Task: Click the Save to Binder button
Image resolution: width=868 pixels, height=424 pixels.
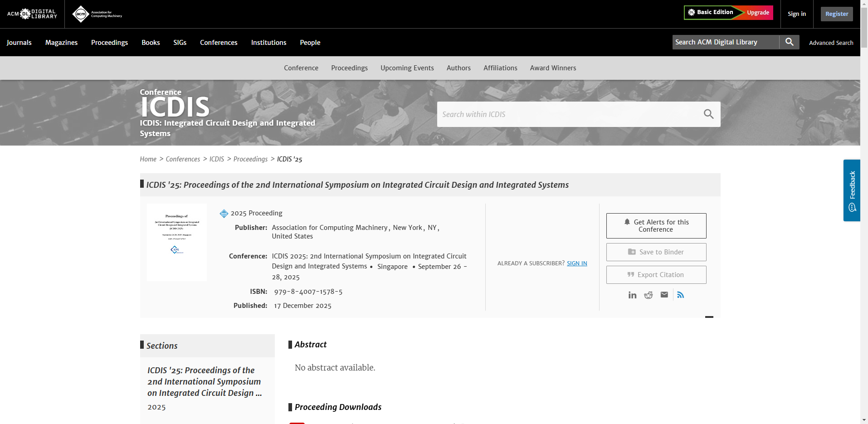Action: [656, 252]
